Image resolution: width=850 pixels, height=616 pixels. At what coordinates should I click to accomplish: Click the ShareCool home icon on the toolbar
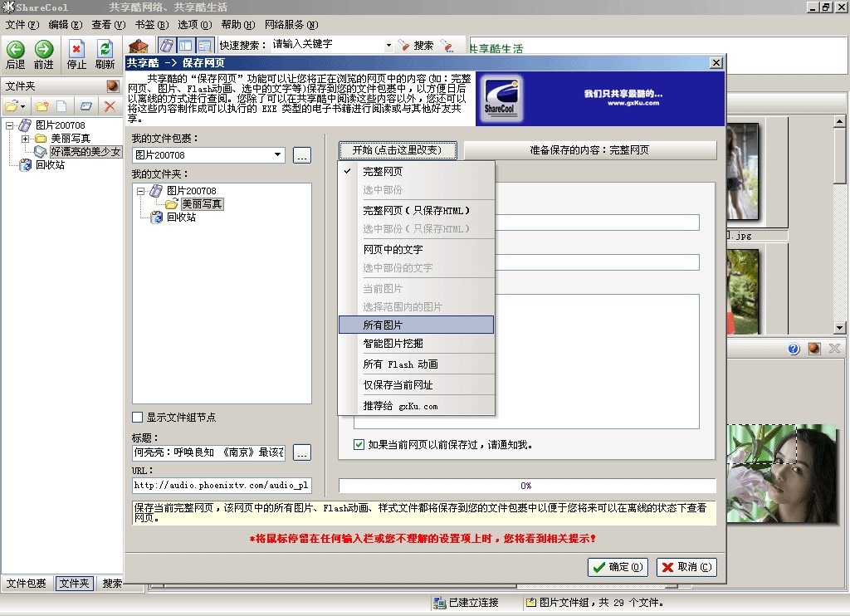click(x=139, y=47)
